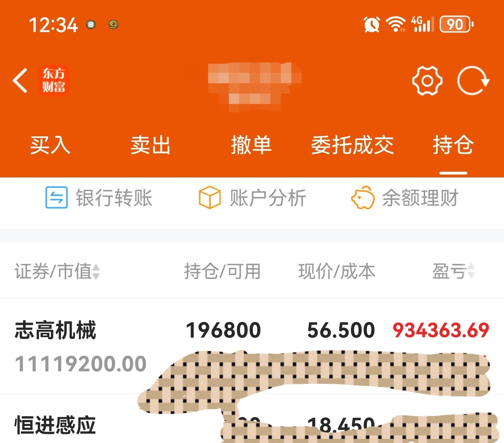Viewport: 504px width, 443px height.
Task: Open the 撤单 tab
Action: [252, 145]
